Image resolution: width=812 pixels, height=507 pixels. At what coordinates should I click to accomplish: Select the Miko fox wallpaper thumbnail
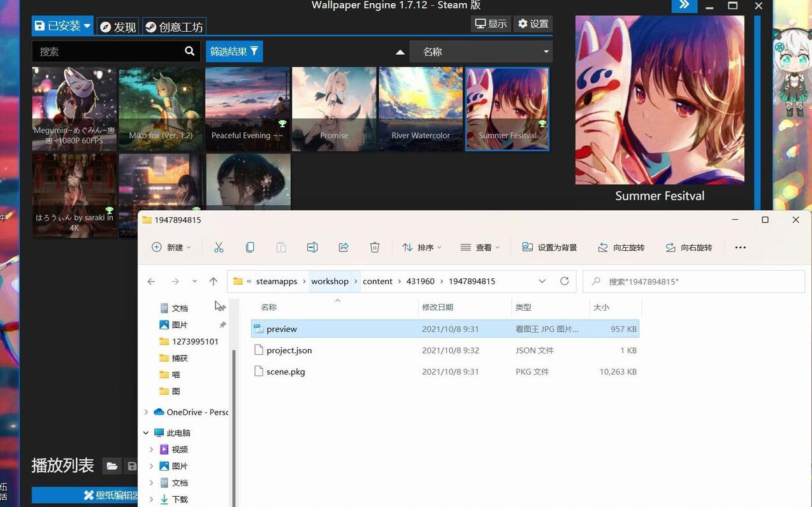(161, 109)
